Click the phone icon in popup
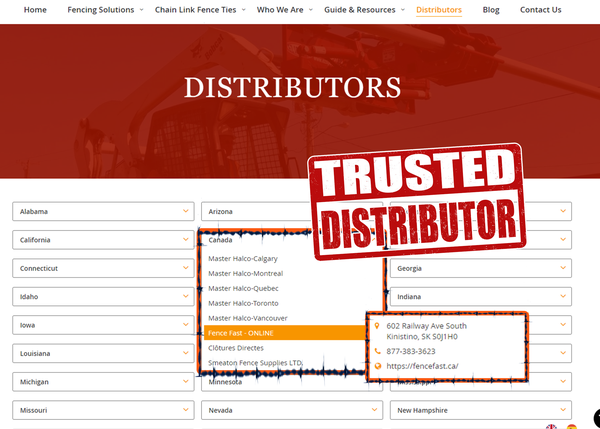The image size is (600, 429). click(377, 351)
